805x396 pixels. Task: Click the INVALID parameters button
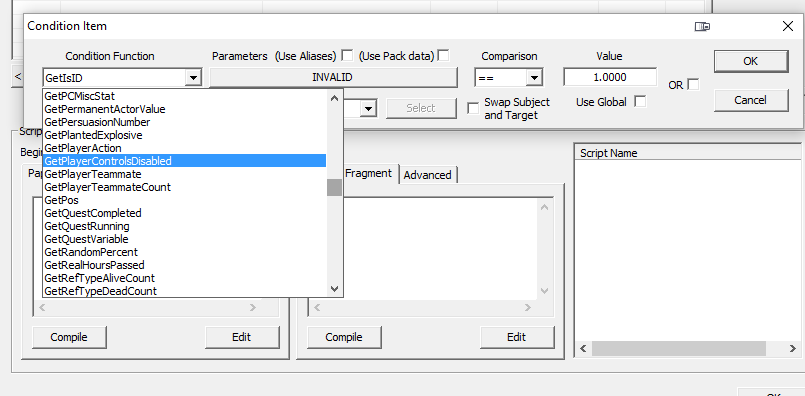pyautogui.click(x=333, y=78)
